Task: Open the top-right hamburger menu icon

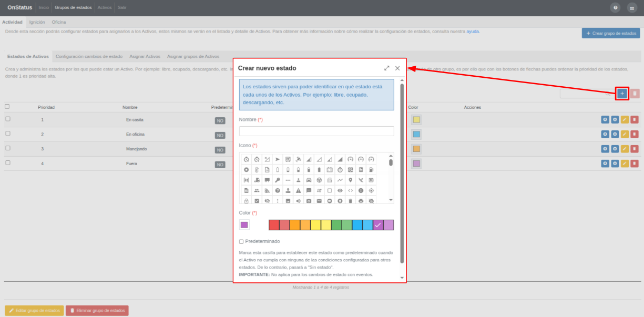Action: (631, 8)
